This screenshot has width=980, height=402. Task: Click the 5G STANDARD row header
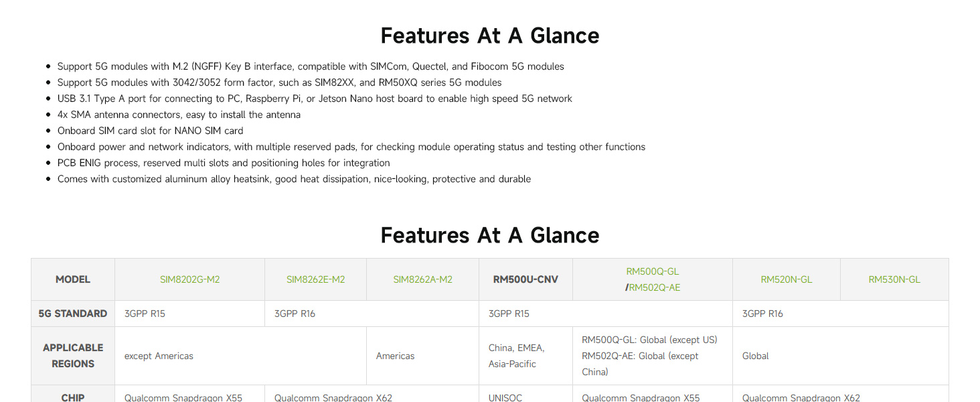(73, 314)
